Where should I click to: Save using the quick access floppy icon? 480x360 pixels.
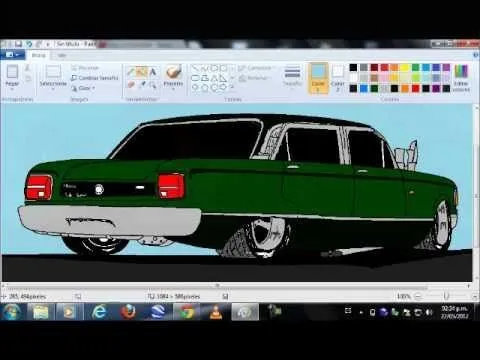[18, 44]
